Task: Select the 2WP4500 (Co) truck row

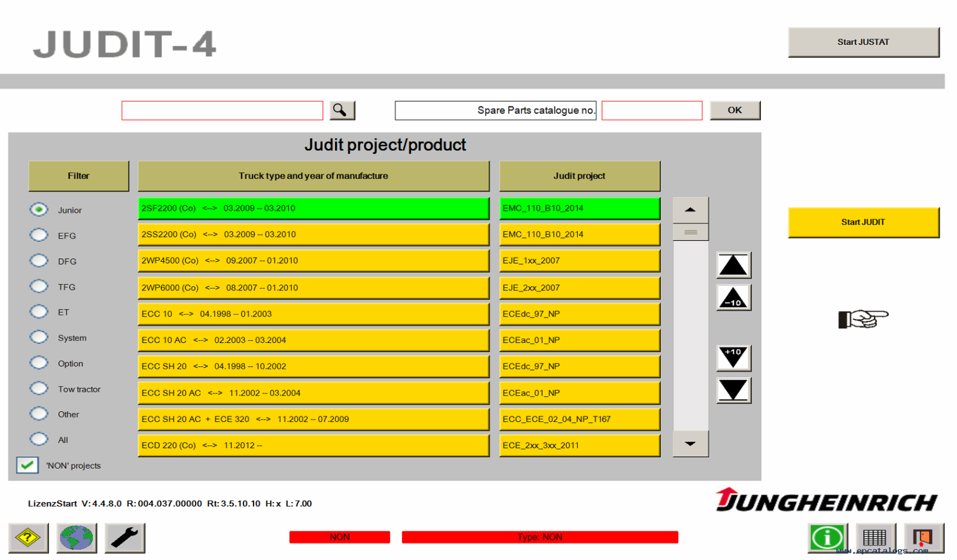Action: (313, 261)
